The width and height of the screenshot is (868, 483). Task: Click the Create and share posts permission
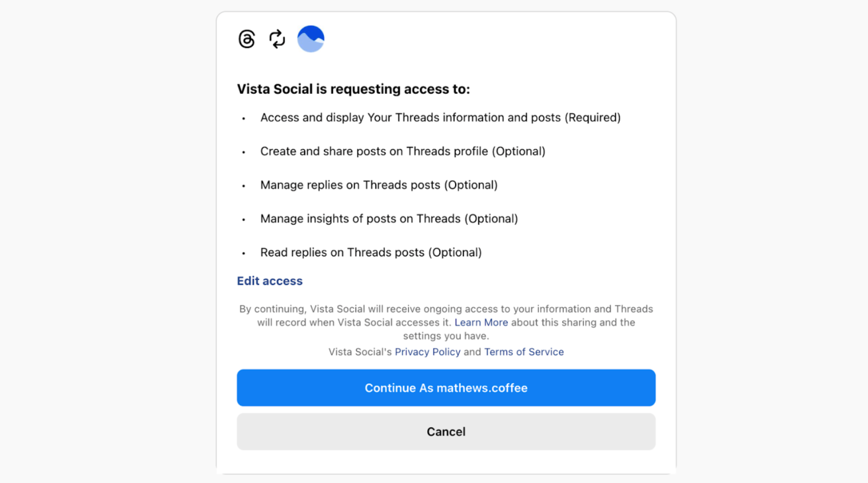[x=402, y=151]
